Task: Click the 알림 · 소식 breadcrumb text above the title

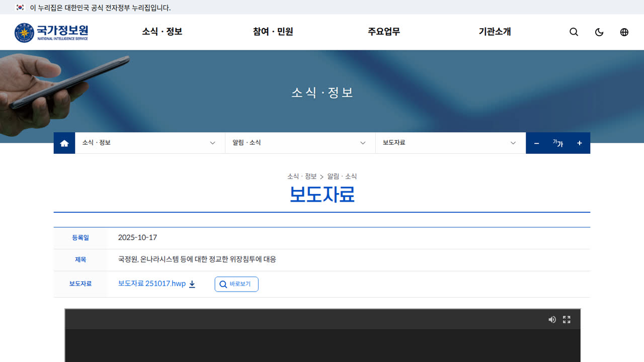Action: [342, 176]
